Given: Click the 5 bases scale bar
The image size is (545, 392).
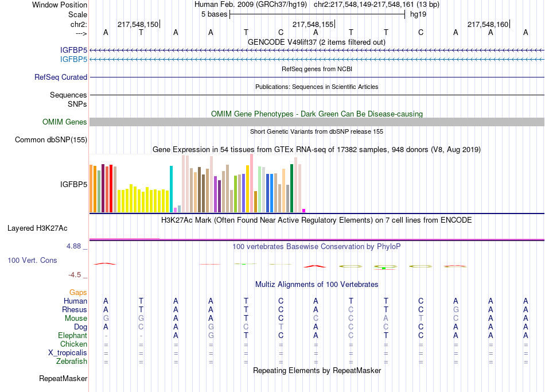Looking at the screenshot, I should [x=317, y=14].
